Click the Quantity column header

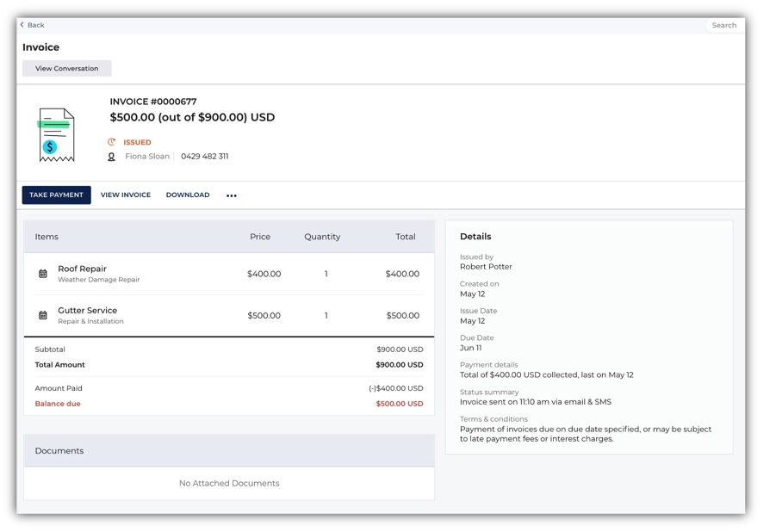tap(322, 237)
